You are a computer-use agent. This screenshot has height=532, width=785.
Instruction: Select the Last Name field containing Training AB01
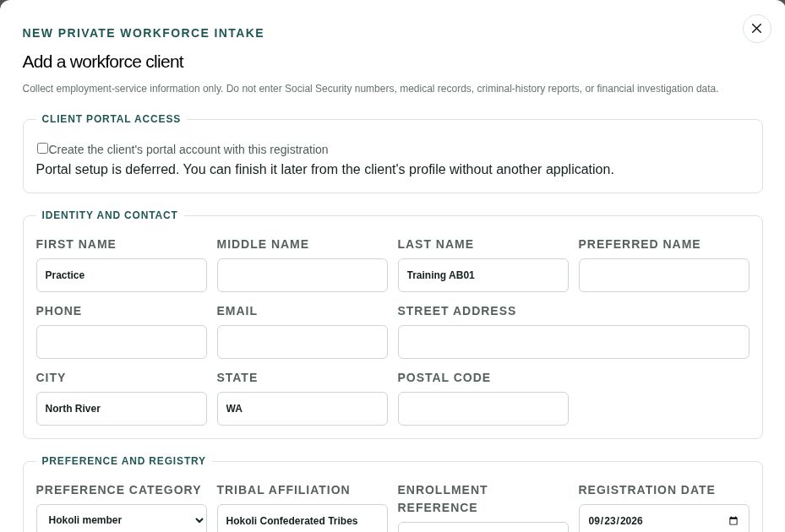pos(483,275)
